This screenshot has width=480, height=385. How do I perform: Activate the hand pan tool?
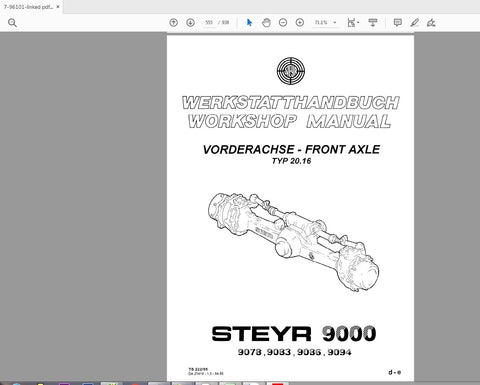pos(266,22)
